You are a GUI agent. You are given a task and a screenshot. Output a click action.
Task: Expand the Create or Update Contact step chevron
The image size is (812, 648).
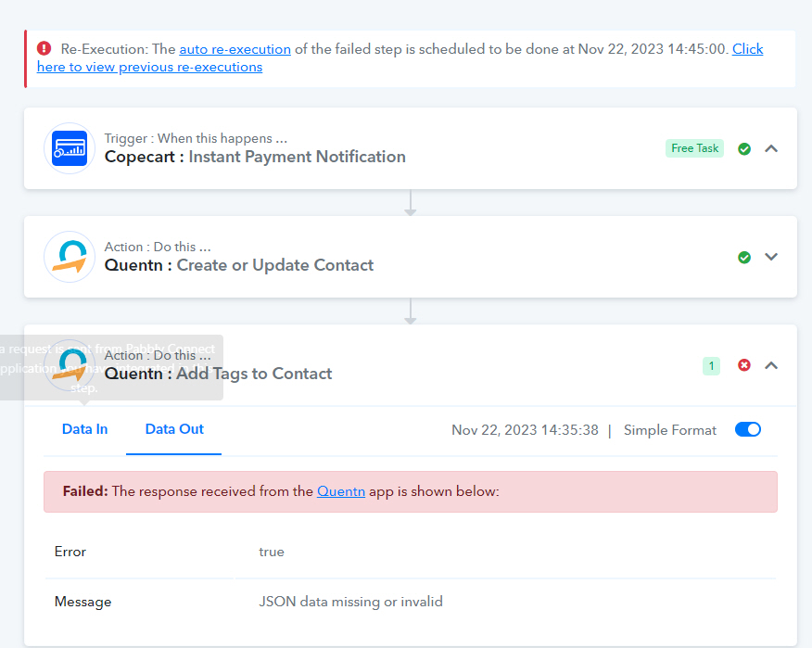pos(771,257)
